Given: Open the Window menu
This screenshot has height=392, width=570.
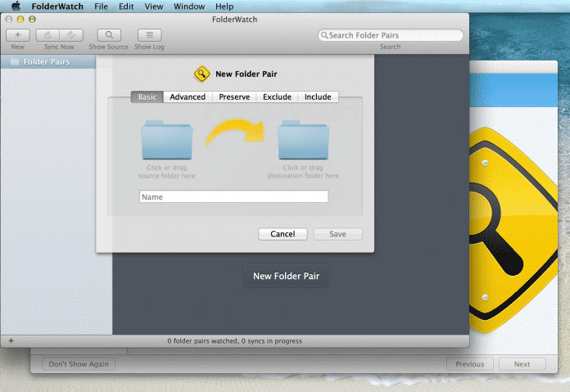Looking at the screenshot, I should coord(189,7).
